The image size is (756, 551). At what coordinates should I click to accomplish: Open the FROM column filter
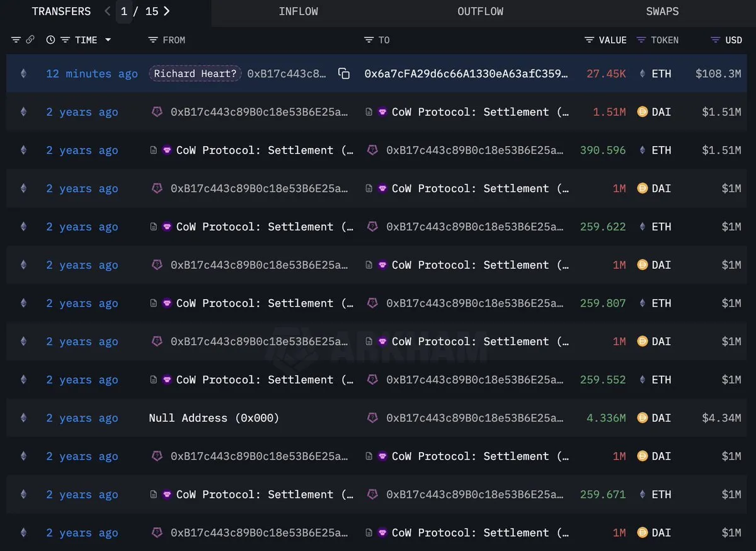152,40
